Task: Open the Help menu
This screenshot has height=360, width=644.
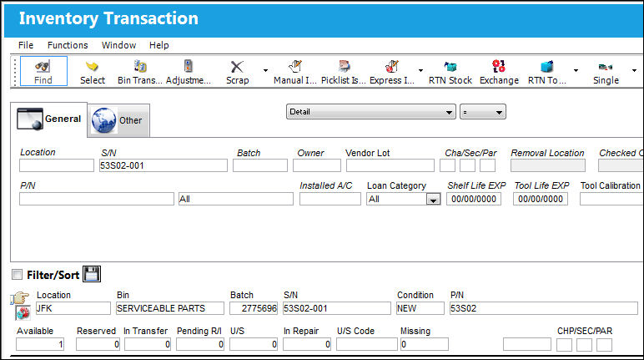Action: coord(159,45)
